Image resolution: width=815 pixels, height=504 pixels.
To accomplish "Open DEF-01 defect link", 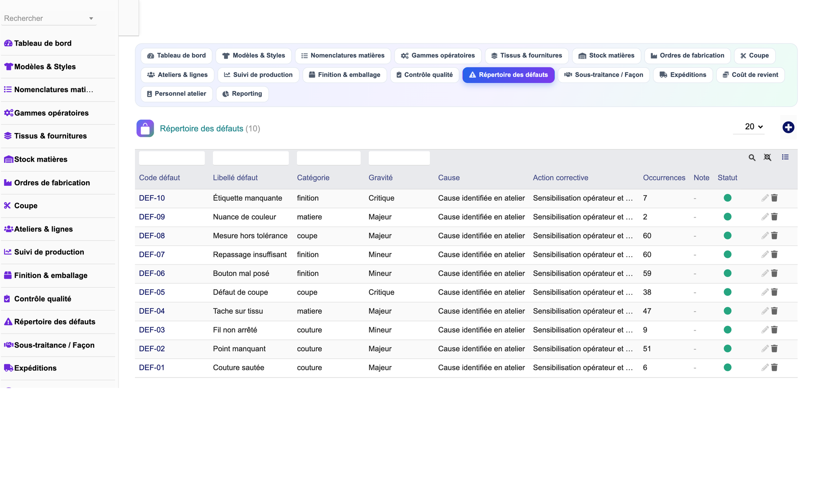I will tap(152, 368).
